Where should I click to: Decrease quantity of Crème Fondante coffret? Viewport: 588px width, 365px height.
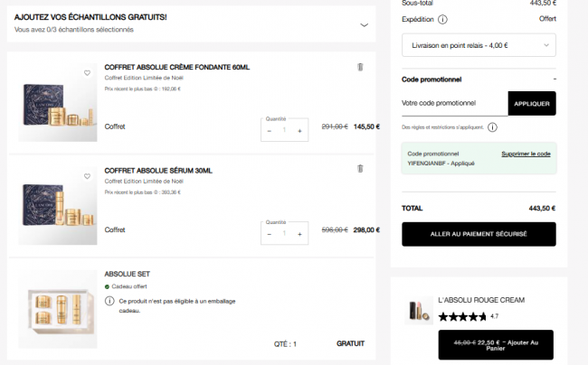pos(270,131)
